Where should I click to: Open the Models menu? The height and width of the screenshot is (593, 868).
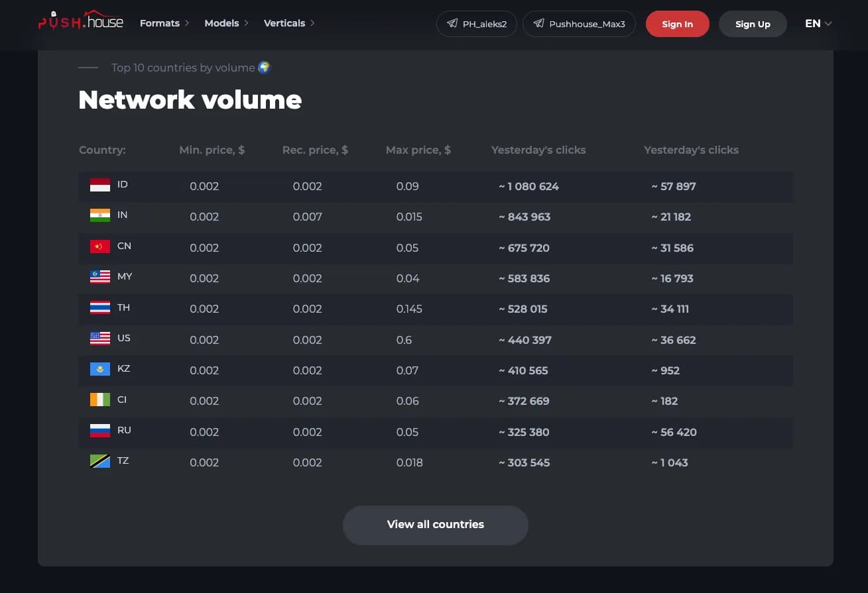coord(227,23)
